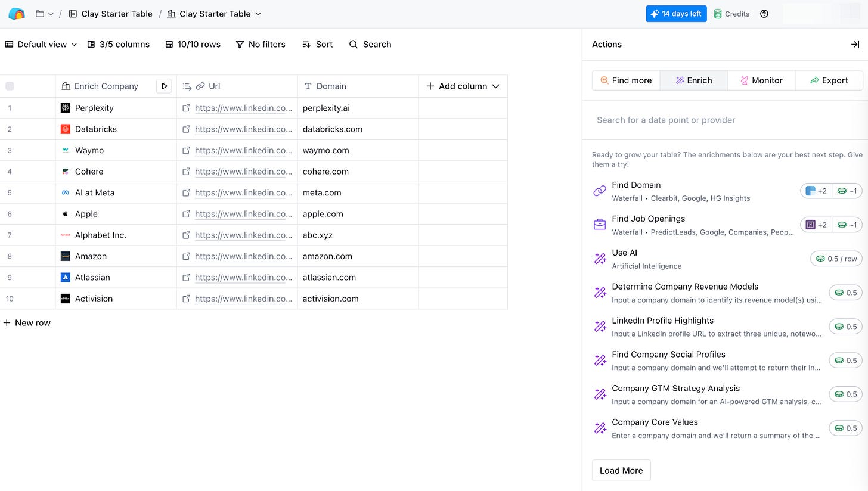The image size is (868, 491).
Task: Switch to the Monitor tab
Action: tap(761, 80)
